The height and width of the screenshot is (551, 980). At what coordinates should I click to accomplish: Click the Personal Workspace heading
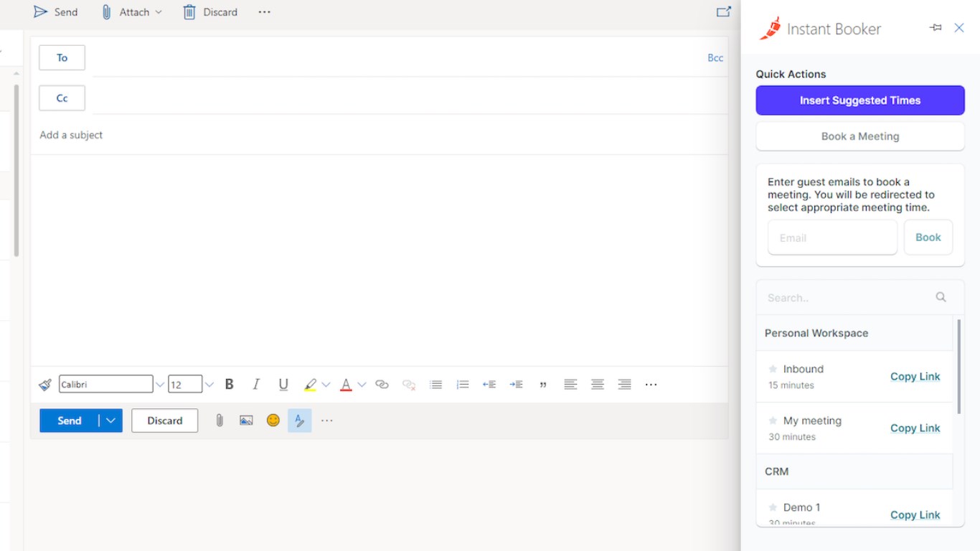click(x=816, y=333)
